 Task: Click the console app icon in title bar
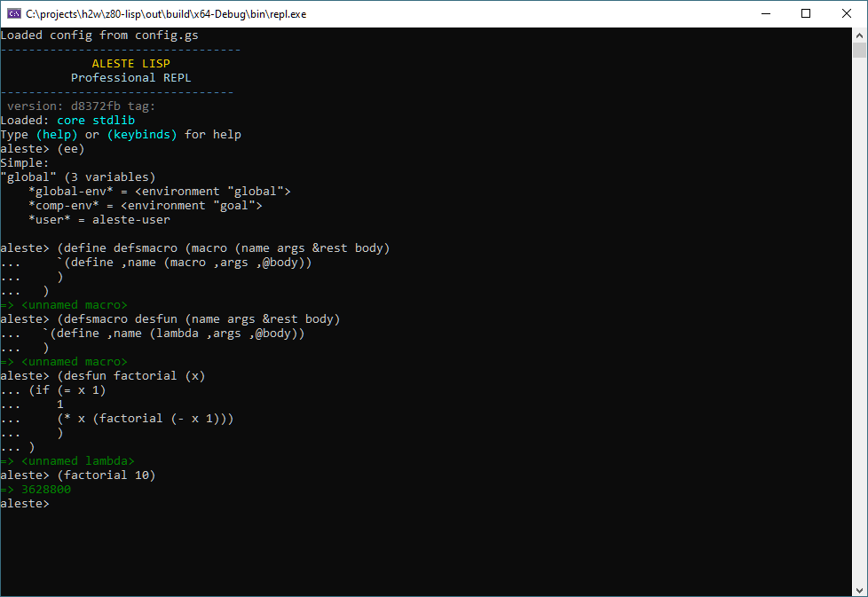pos(13,13)
